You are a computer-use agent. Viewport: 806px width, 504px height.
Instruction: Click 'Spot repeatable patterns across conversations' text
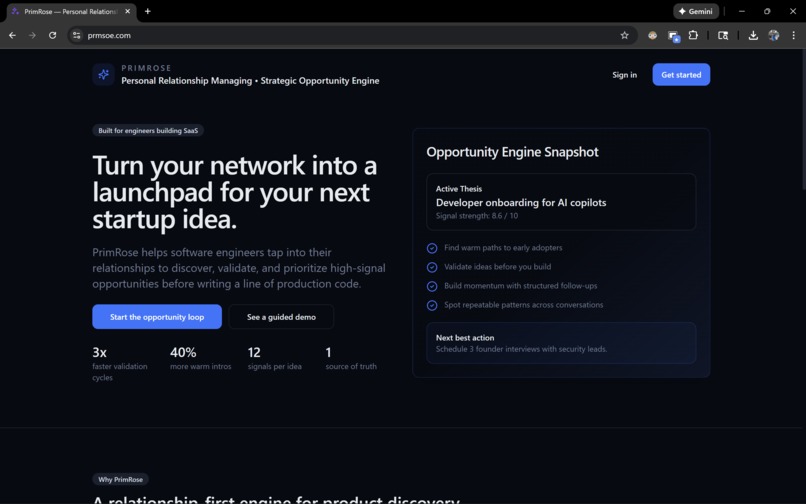tap(523, 305)
